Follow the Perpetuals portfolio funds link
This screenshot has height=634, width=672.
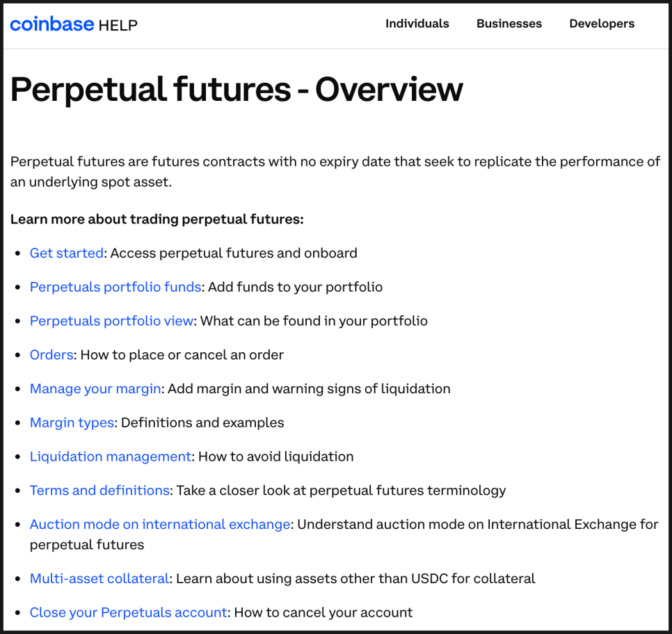click(115, 287)
